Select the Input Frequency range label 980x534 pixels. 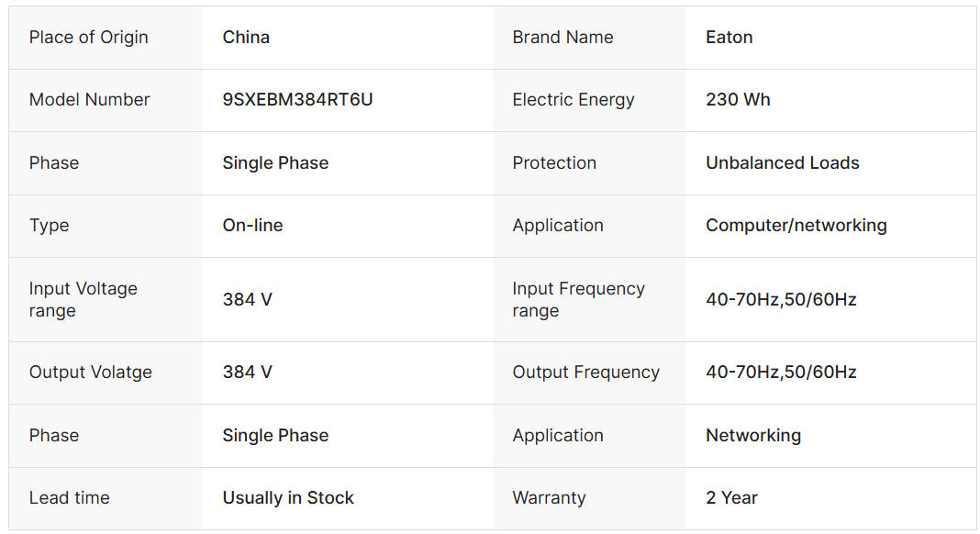[578, 299]
